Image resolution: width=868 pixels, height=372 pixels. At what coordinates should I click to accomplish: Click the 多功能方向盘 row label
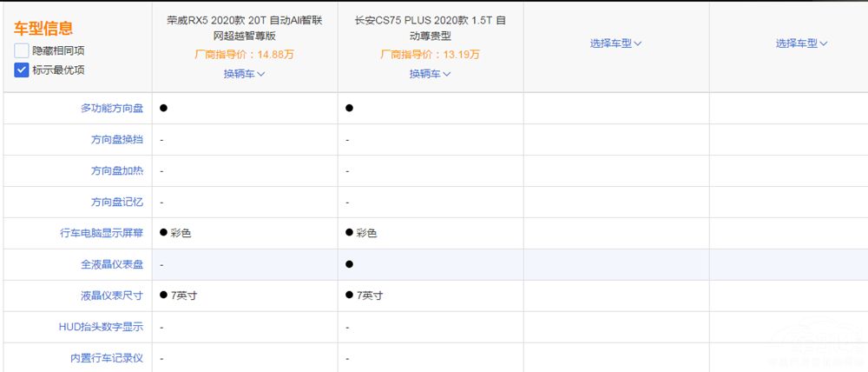tap(112, 108)
